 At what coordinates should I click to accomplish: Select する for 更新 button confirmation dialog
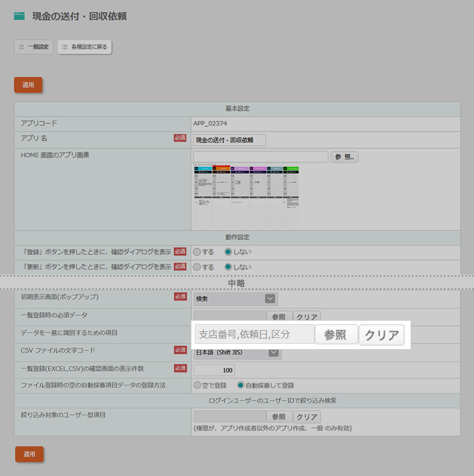(x=197, y=267)
